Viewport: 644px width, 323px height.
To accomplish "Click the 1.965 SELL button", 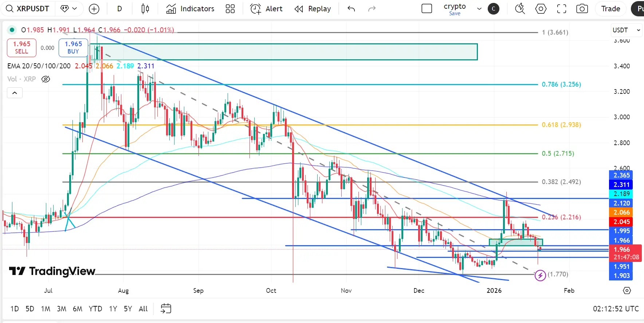I will tap(21, 48).
